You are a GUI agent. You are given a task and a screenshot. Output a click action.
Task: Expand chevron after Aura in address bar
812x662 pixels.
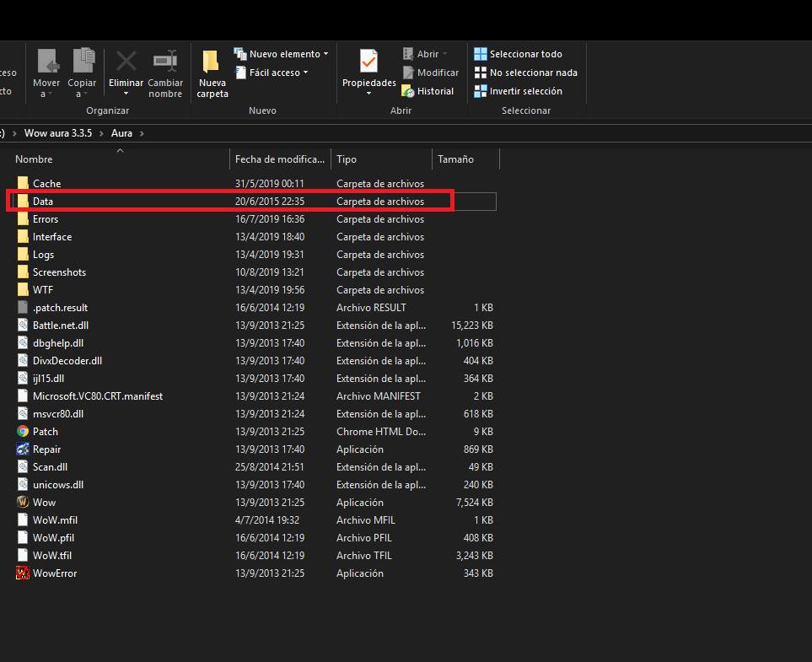pos(142,133)
